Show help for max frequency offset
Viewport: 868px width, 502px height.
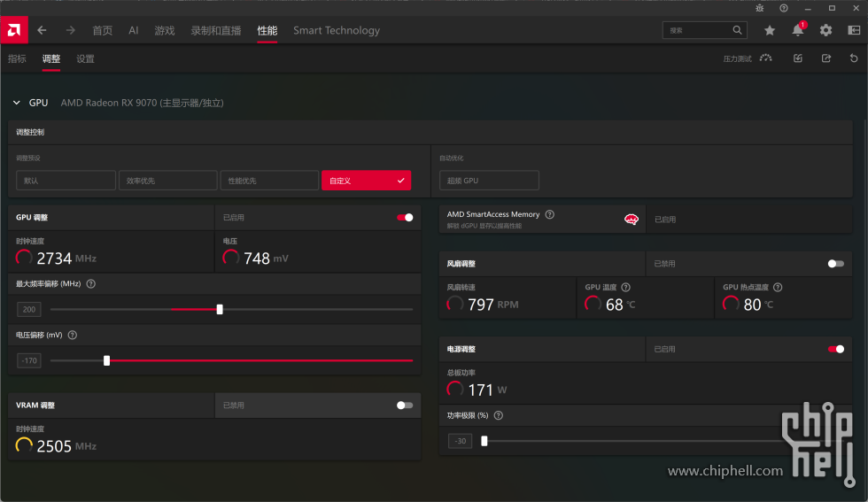coord(91,284)
